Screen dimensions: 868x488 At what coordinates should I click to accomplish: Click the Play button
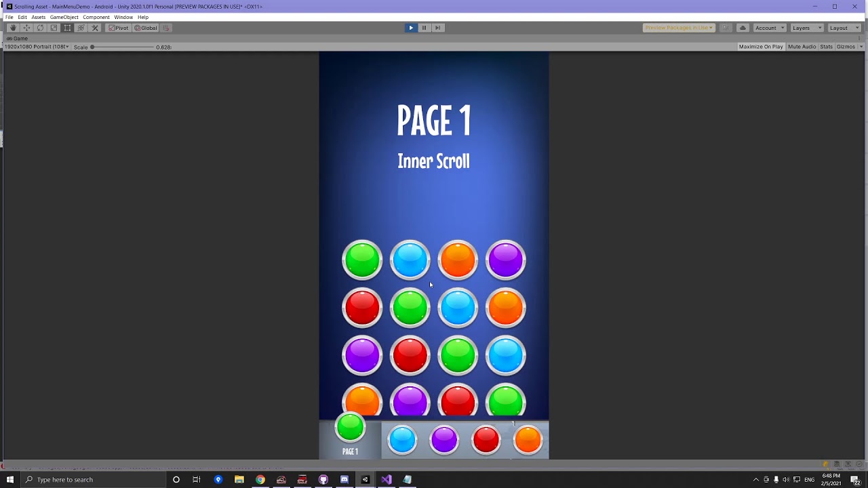pos(410,28)
